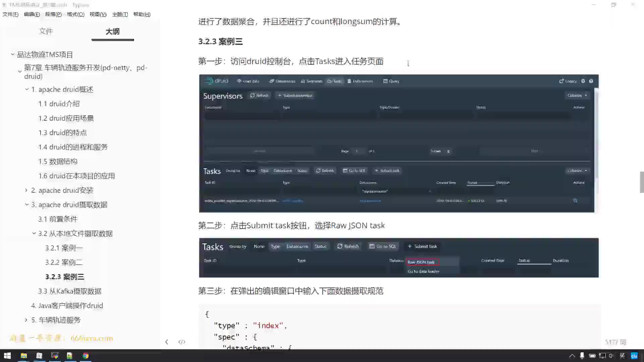Click the white document app in taskbar

tap(39, 356)
